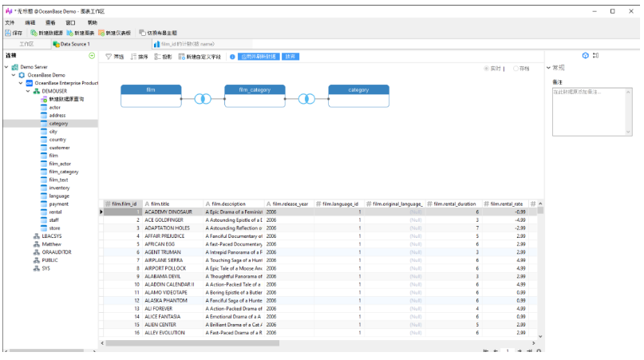The height and width of the screenshot is (360, 644).
Task: Click in the 备注 notes text area
Action: [589, 112]
